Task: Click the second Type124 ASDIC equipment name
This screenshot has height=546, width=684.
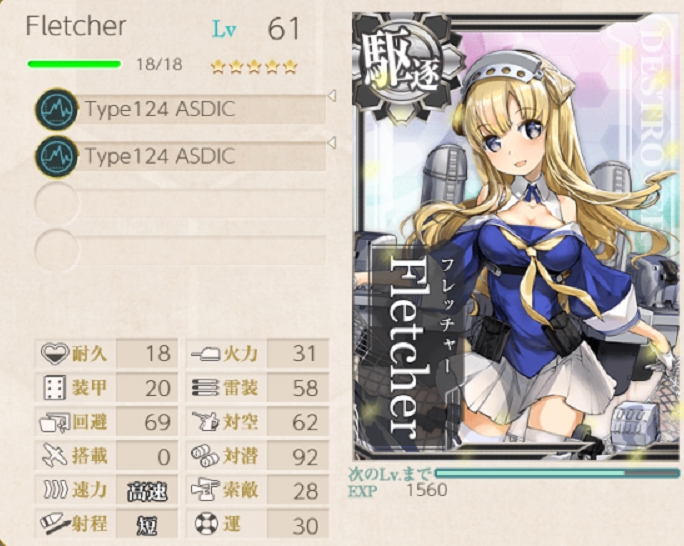Action: (x=160, y=157)
